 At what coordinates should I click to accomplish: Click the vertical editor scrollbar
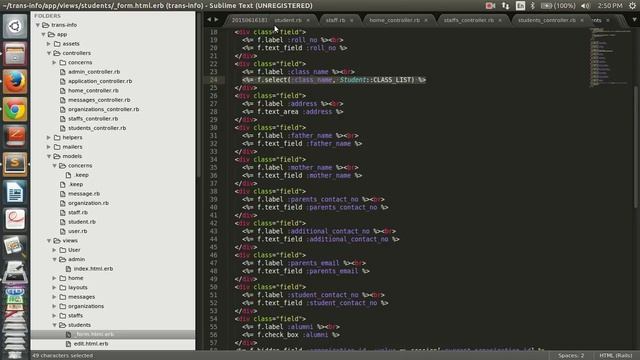[x=636, y=147]
